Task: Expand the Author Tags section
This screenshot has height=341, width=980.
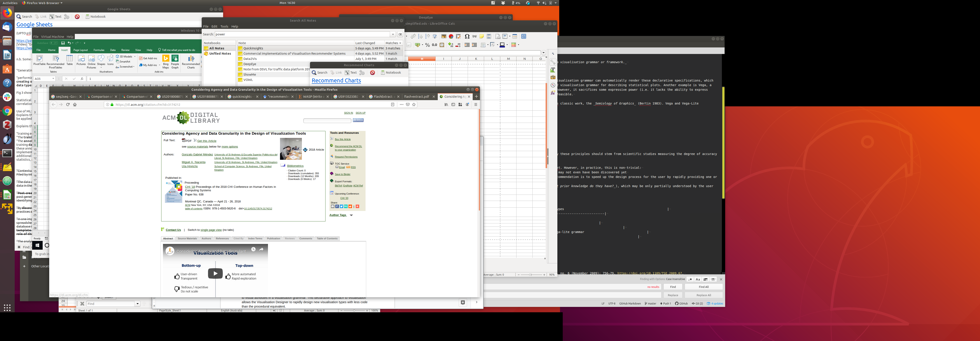Action: (351, 215)
